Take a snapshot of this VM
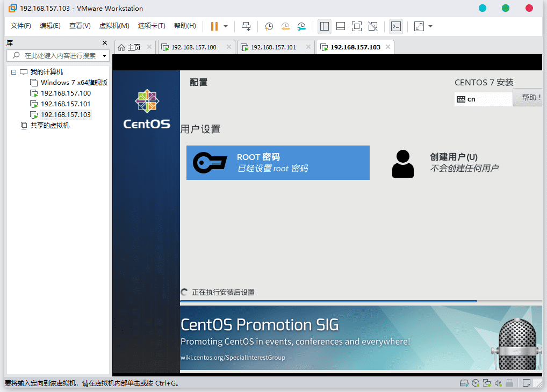The height and width of the screenshot is (392, 547). tap(269, 26)
